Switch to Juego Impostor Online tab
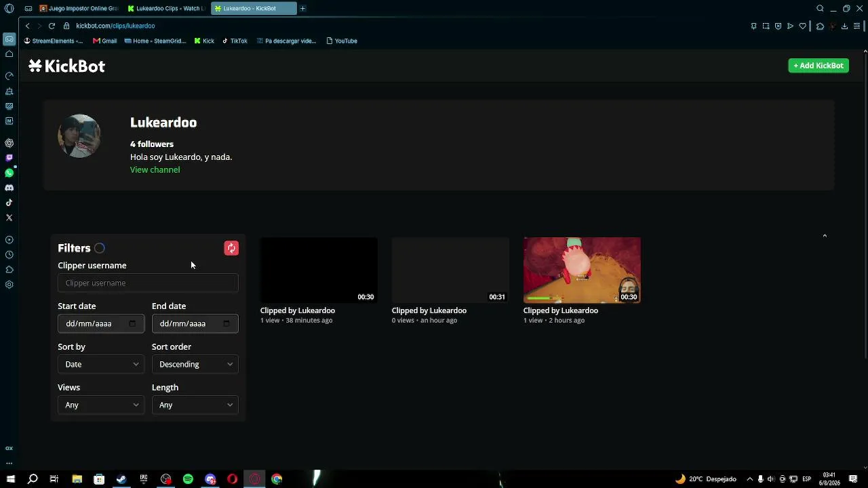Screen dimensions: 868x488 (x=79, y=8)
